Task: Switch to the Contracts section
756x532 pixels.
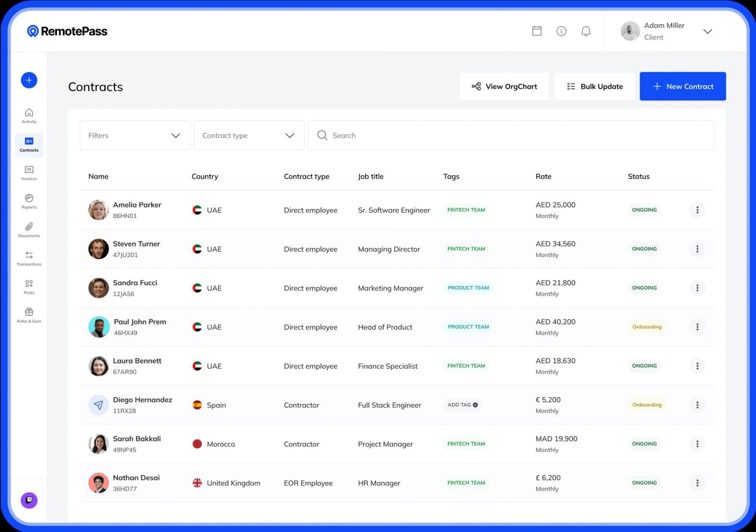Action: tap(29, 145)
